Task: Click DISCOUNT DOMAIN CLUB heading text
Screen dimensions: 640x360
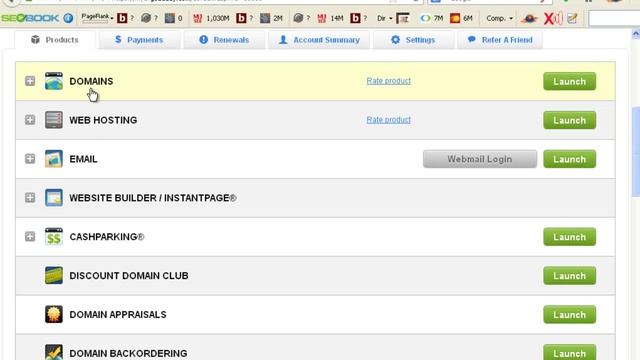Action: [129, 276]
